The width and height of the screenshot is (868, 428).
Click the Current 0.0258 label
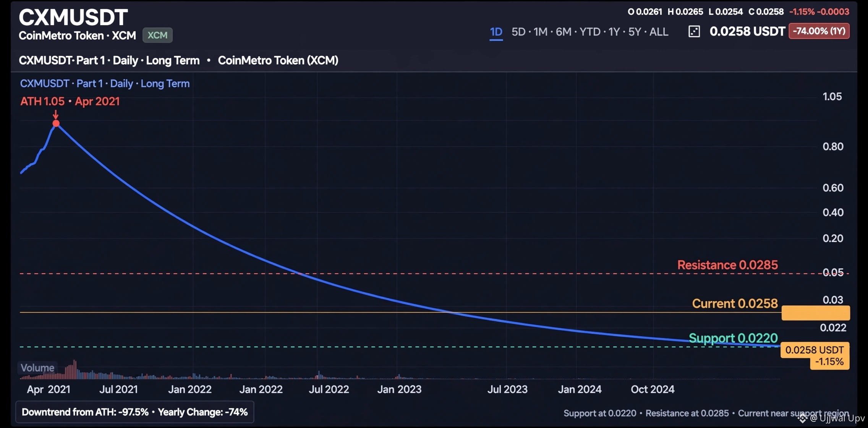click(735, 303)
